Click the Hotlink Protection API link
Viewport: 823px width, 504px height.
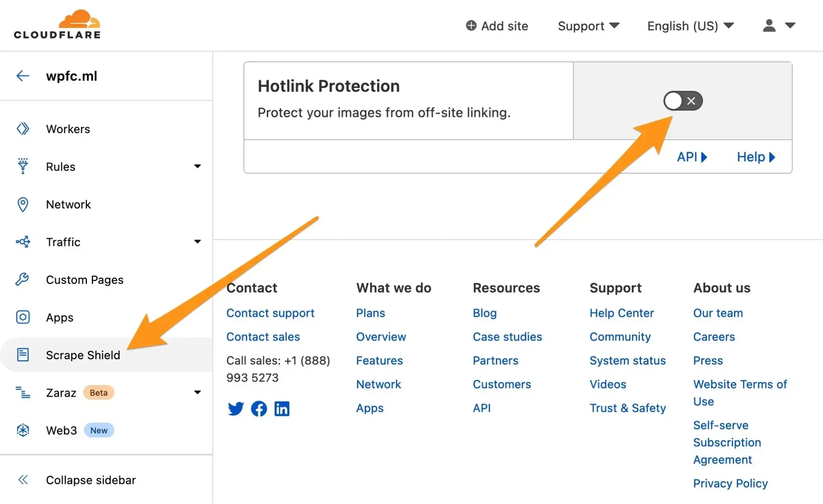(691, 156)
